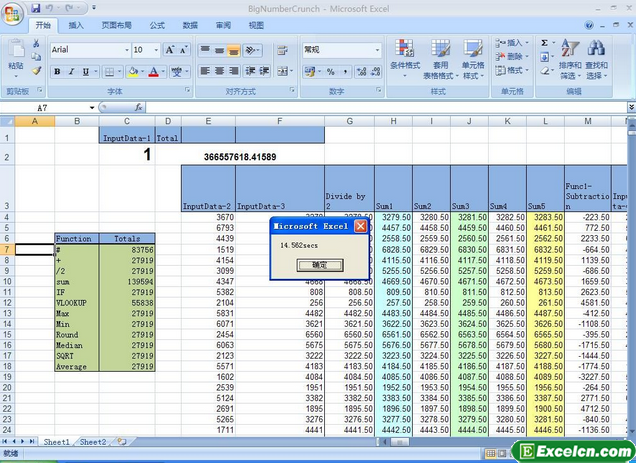Click the text orientation icon
636x463 pixels.
click(250, 50)
